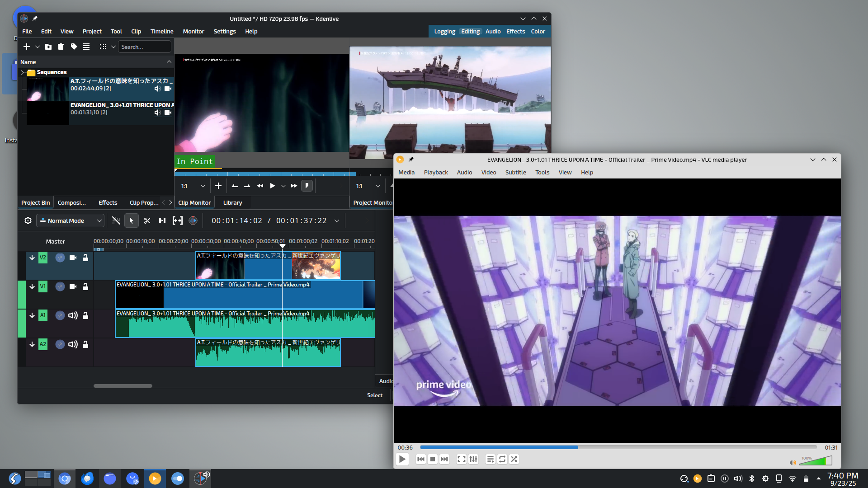This screenshot has width=868, height=488.
Task: Click the tag icon in project bin
Action: pos(74,47)
